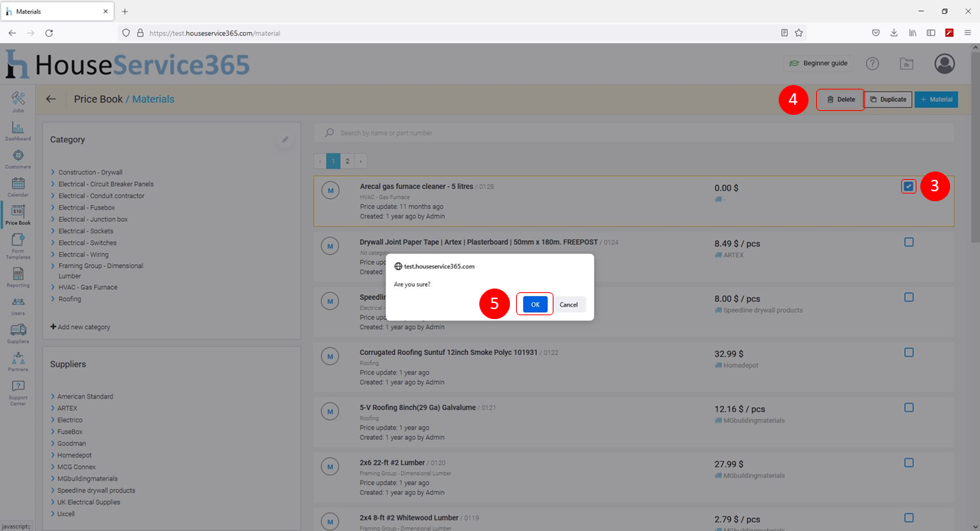Open the 2x6 22-ft #2 Lumber item
This screenshot has width=980, height=531.
point(393,462)
